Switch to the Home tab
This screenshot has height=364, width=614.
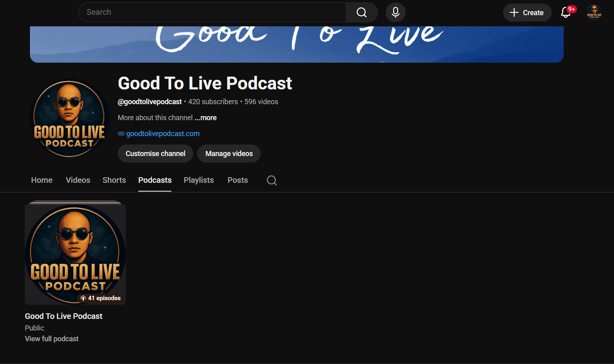coord(42,180)
